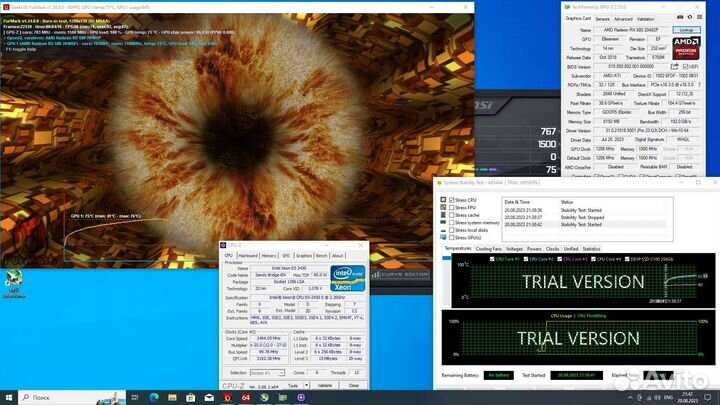720x405 pixels.
Task: Open Task View on taskbar
Action: tap(135, 398)
